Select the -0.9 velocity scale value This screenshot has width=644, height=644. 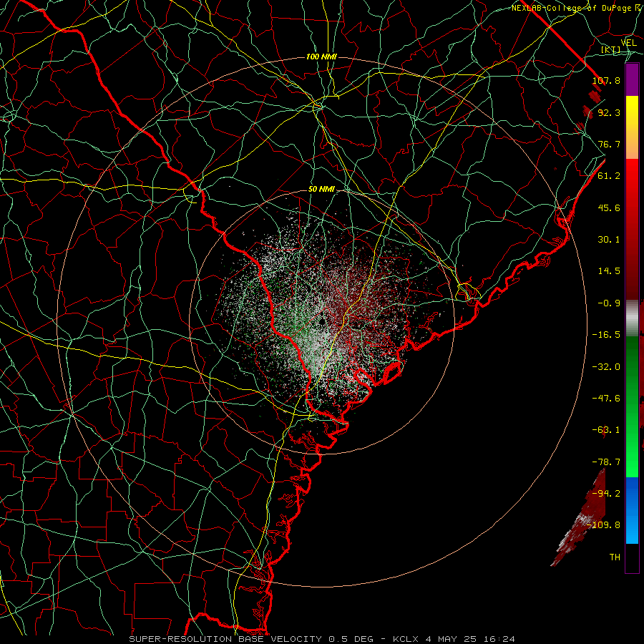pos(609,303)
